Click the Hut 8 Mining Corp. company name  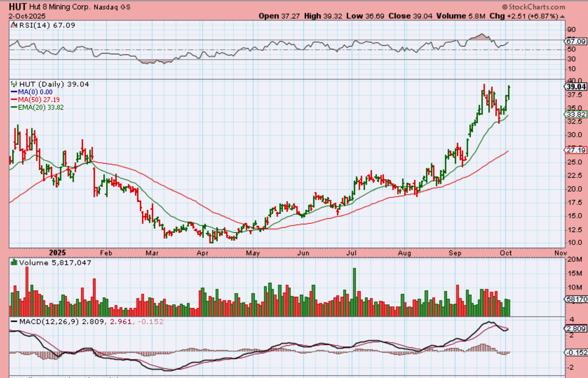point(60,7)
